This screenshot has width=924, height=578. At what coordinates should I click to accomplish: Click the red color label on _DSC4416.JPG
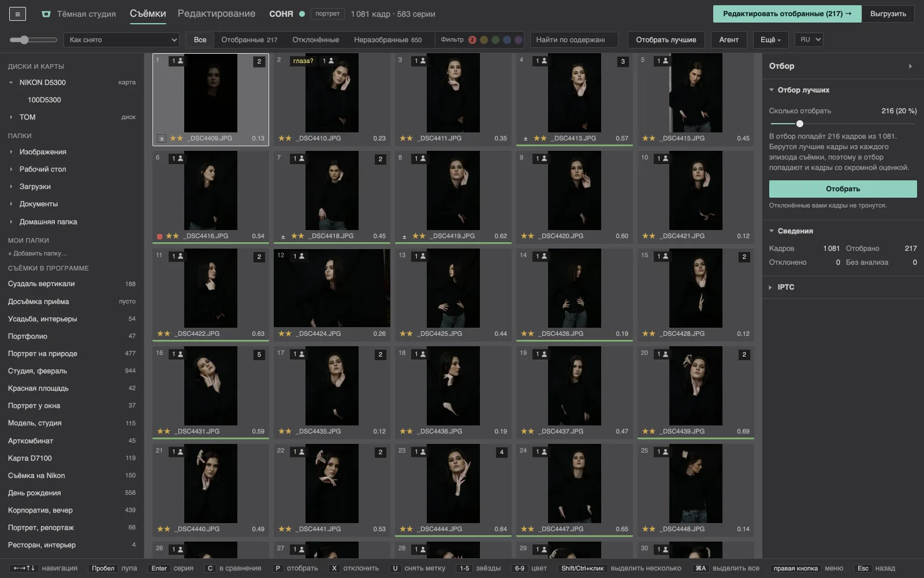click(159, 236)
